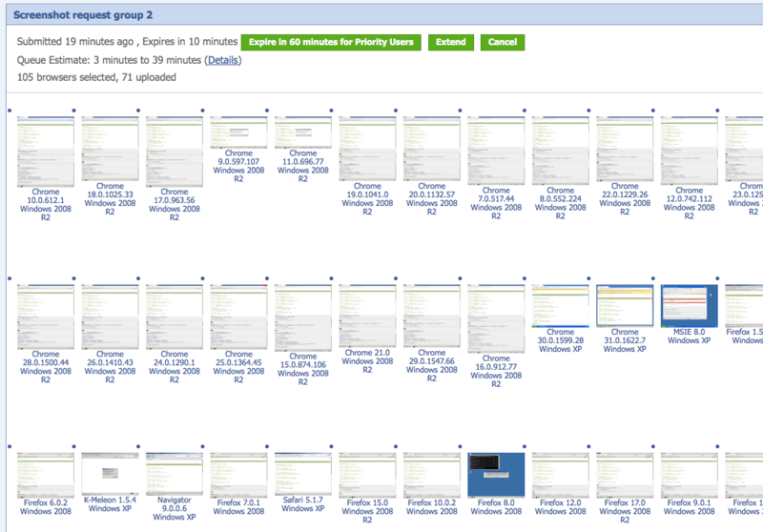763x532 pixels.
Task: Open MSIE 8.0 Windows XP thumbnail
Action: [689, 306]
